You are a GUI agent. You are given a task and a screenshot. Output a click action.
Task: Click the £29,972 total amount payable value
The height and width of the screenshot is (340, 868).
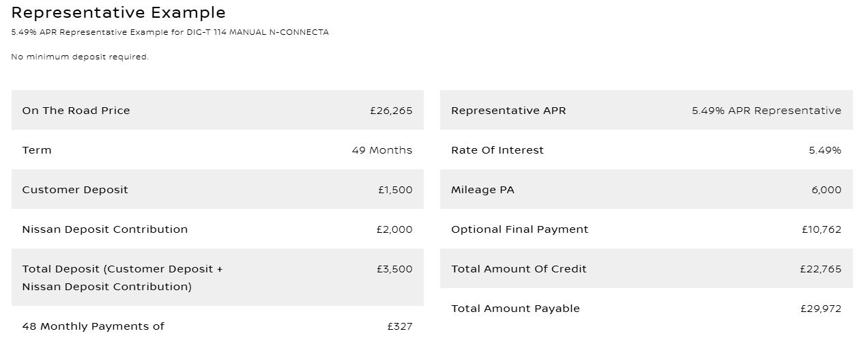pos(821,309)
